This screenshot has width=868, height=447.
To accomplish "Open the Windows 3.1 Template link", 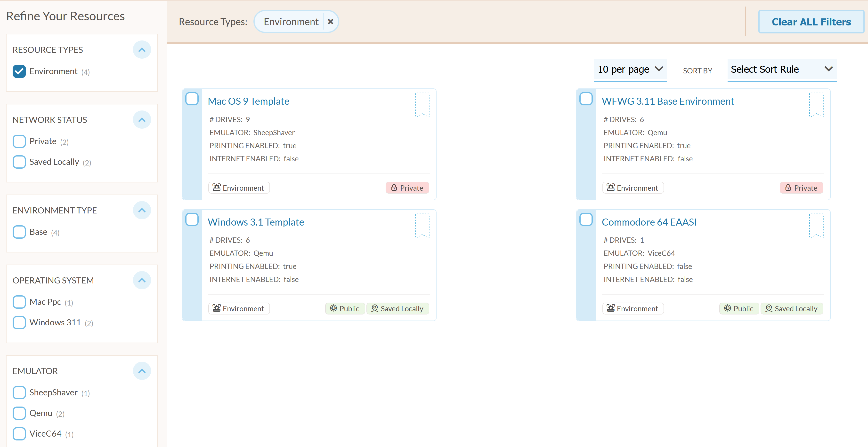I will (256, 222).
